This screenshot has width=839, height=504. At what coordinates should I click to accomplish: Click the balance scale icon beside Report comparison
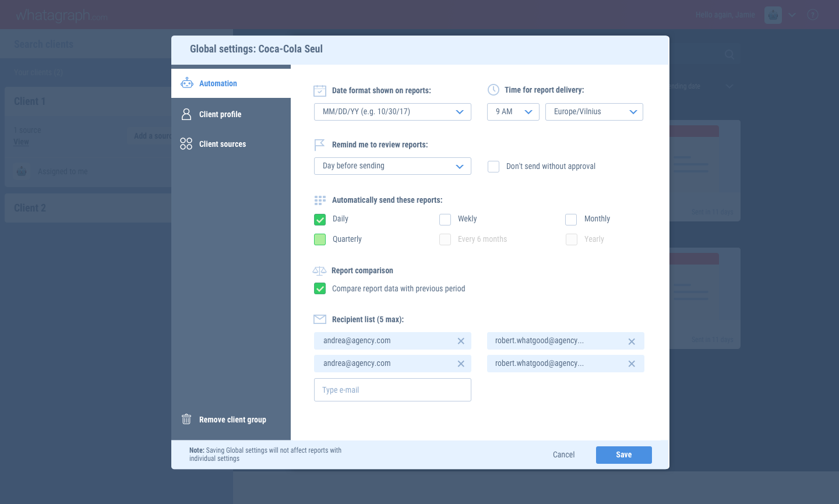[x=319, y=270]
